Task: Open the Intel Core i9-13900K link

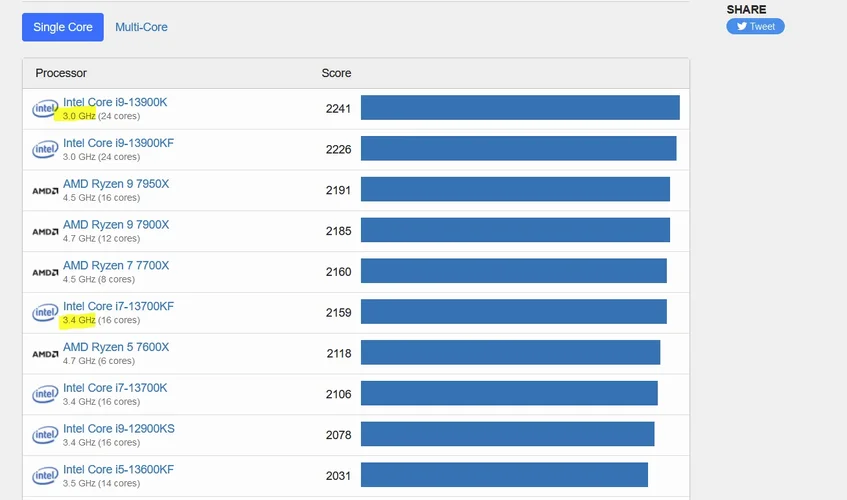Action: pos(115,102)
